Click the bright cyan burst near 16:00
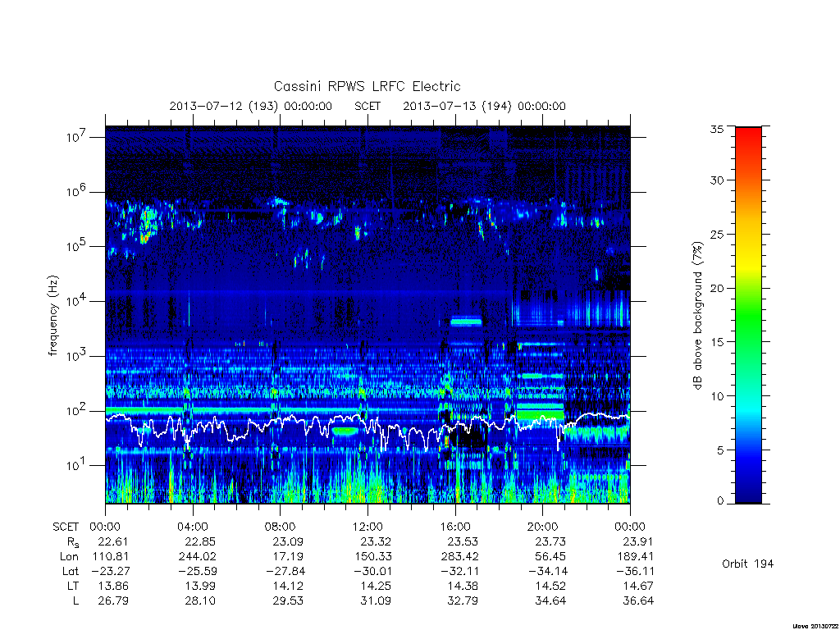This screenshot has height=630, width=840. [x=466, y=322]
